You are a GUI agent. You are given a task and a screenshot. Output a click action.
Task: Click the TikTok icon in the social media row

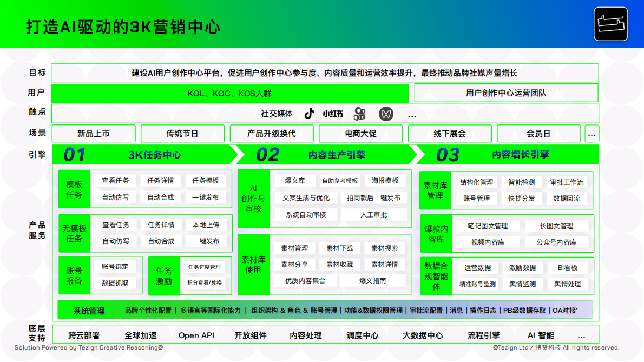308,114
